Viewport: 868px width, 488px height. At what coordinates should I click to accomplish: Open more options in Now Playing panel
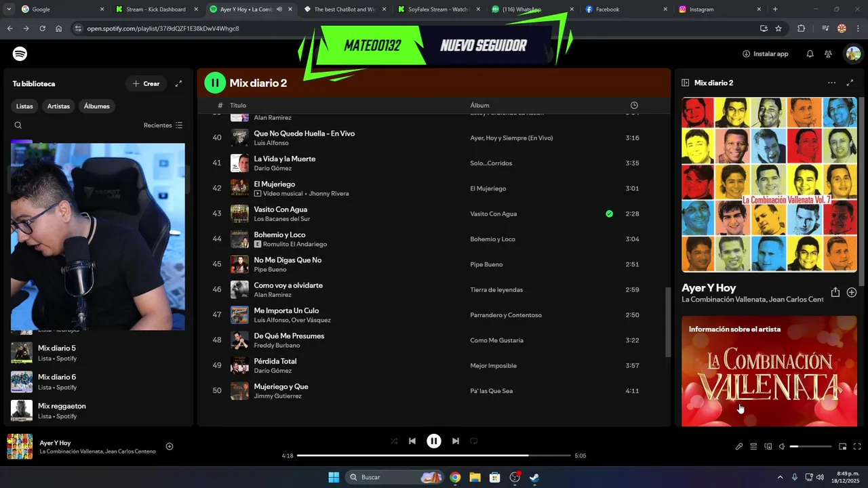(831, 83)
